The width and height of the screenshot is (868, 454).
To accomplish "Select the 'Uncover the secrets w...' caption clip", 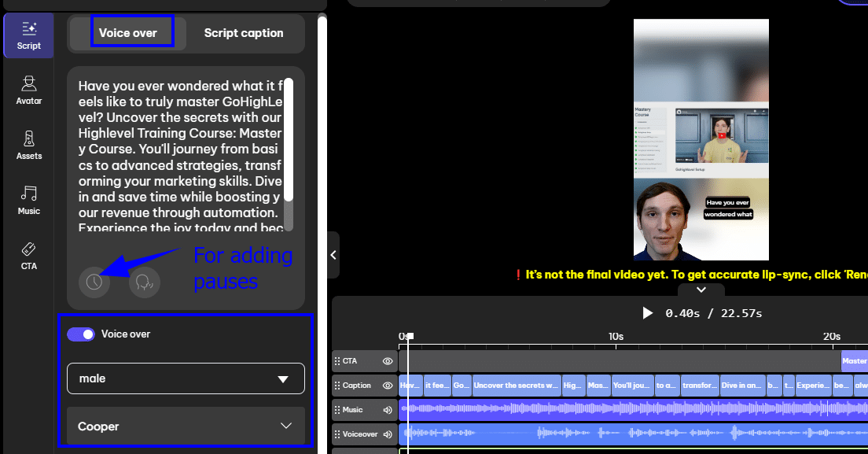I will [516, 386].
